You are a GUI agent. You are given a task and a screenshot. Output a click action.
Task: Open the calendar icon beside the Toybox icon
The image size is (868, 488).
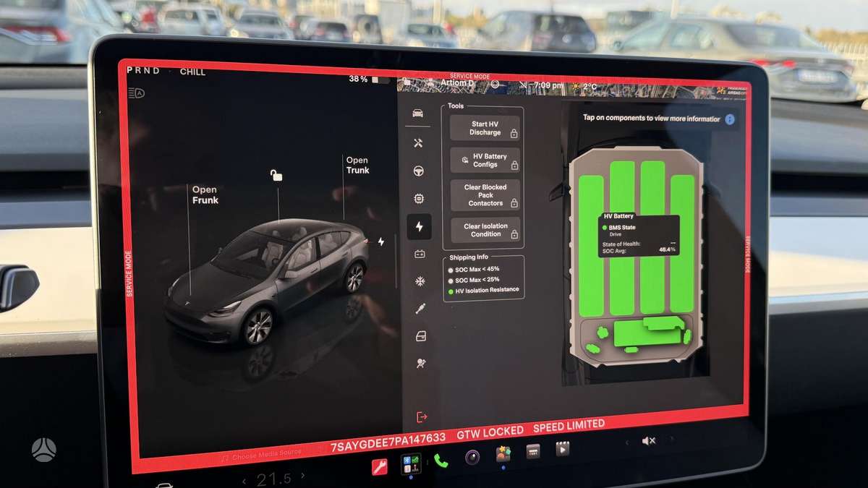tap(533, 451)
